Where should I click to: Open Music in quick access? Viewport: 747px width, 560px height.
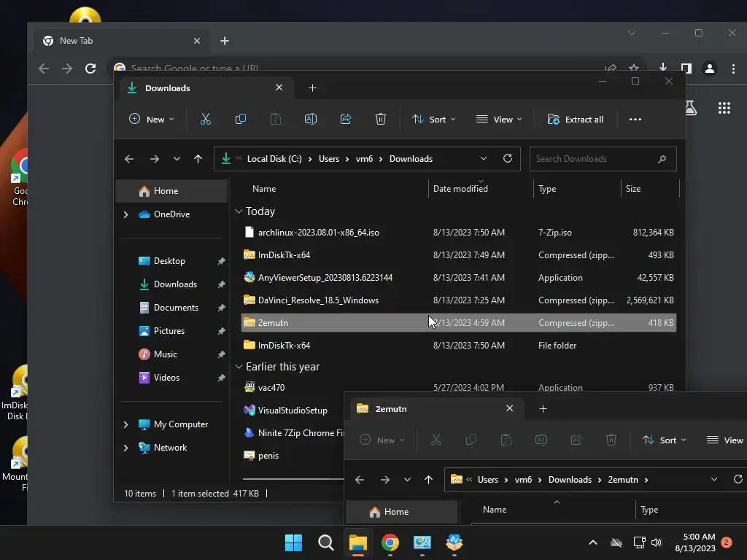(x=165, y=354)
